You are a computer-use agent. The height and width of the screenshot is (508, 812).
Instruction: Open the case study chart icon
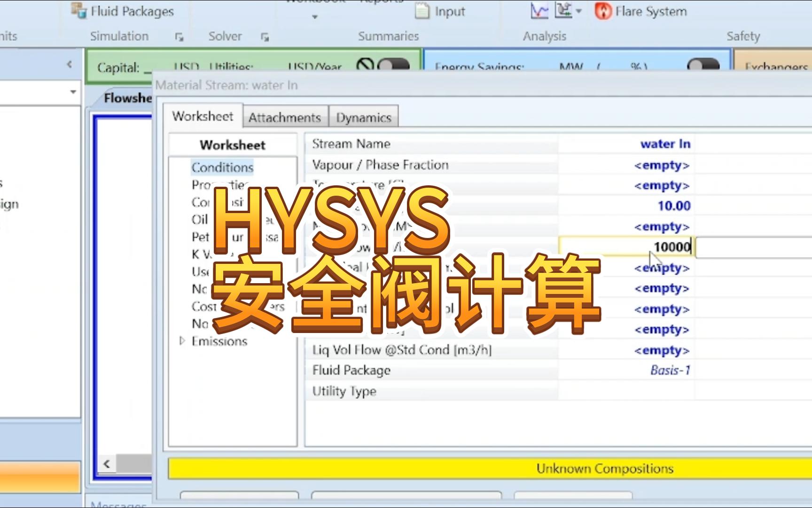[539, 10]
